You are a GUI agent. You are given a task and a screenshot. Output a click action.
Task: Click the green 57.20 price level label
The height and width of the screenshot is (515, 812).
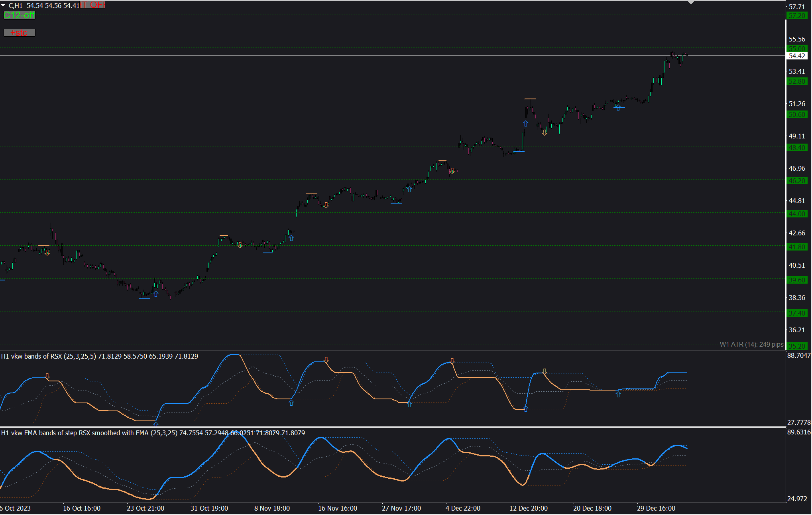[x=797, y=16]
